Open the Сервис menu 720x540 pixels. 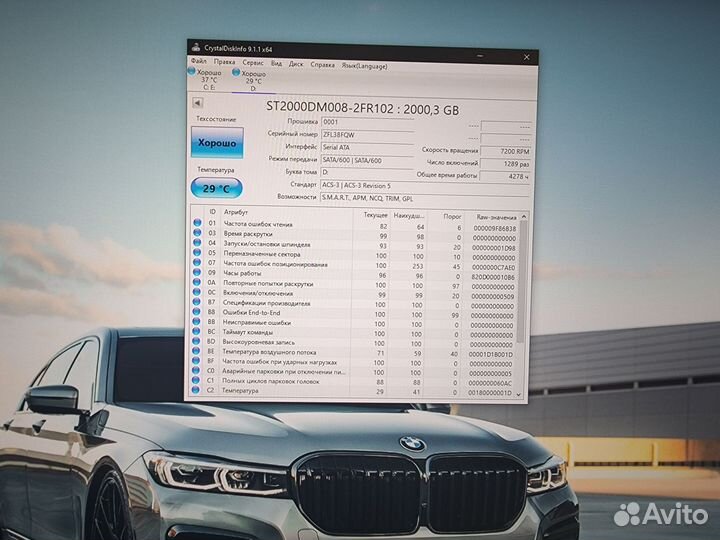click(x=253, y=62)
